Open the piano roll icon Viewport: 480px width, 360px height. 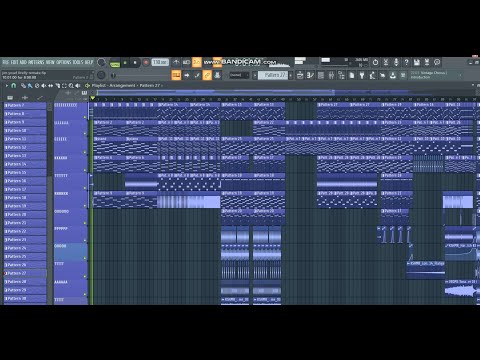(x=310, y=76)
